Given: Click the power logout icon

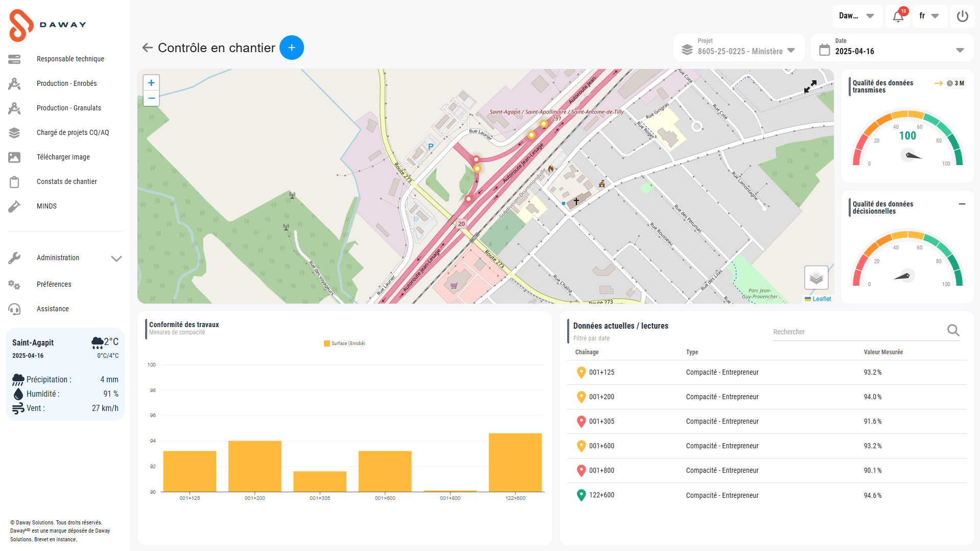Looking at the screenshot, I should [962, 16].
